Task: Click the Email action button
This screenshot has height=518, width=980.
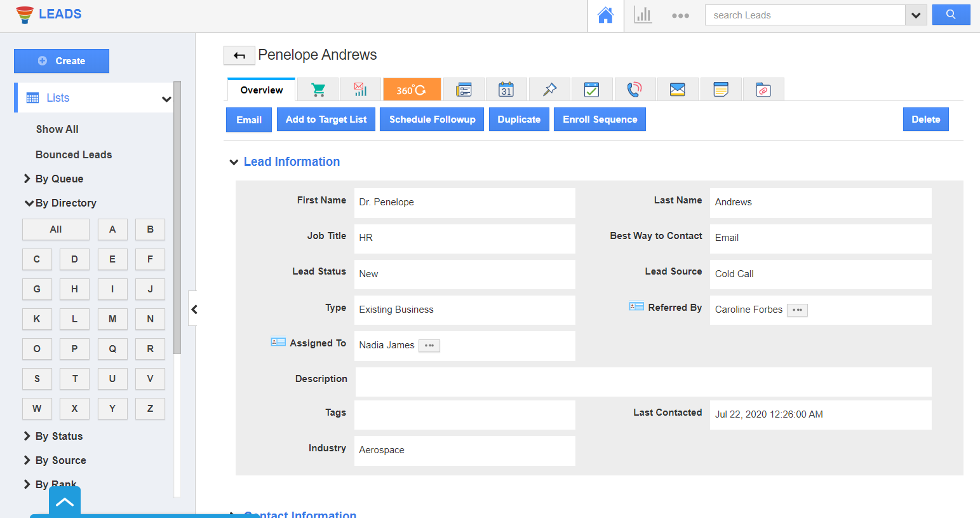Action: (x=249, y=119)
